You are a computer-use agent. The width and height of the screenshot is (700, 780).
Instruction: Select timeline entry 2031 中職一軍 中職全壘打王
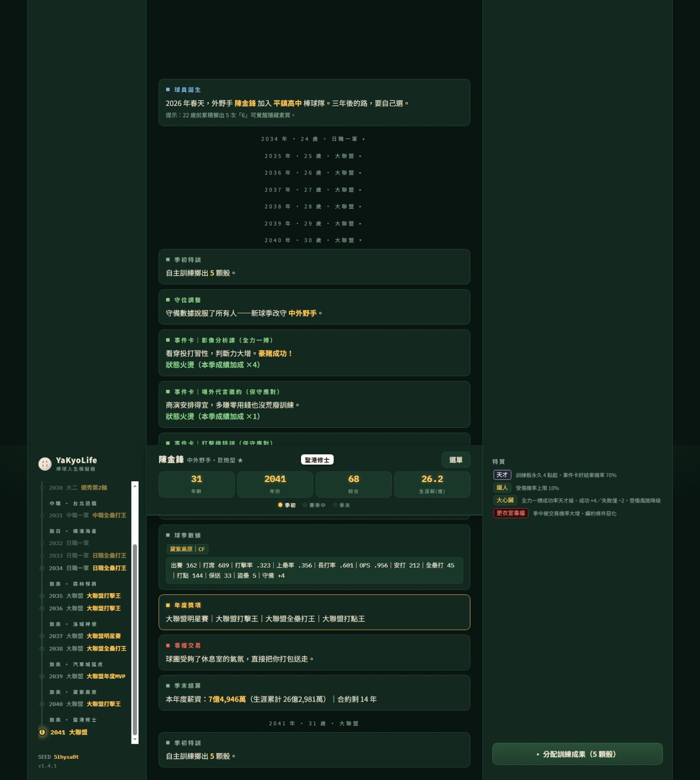[x=87, y=515]
